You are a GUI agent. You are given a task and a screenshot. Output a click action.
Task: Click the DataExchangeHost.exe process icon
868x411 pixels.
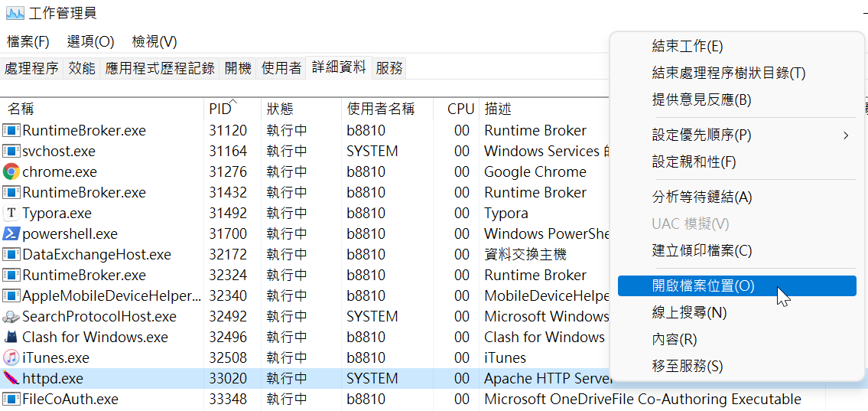[x=11, y=255]
